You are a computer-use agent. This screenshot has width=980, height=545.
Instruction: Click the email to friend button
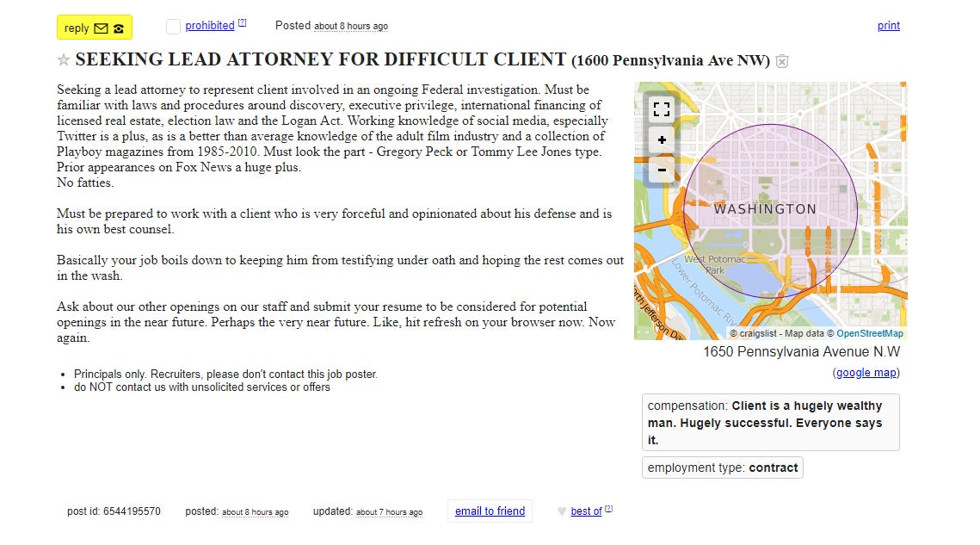[490, 511]
